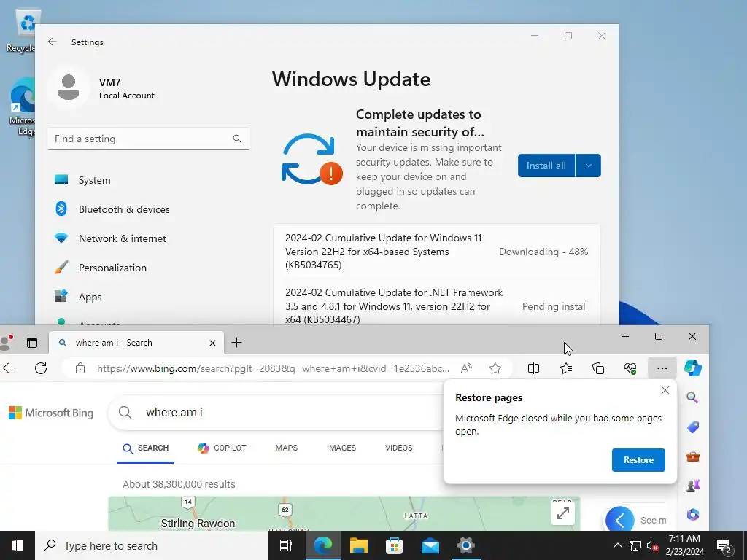Select the KB5034467 .NET Framework update row
The height and width of the screenshot is (560, 747).
pyautogui.click(x=436, y=306)
